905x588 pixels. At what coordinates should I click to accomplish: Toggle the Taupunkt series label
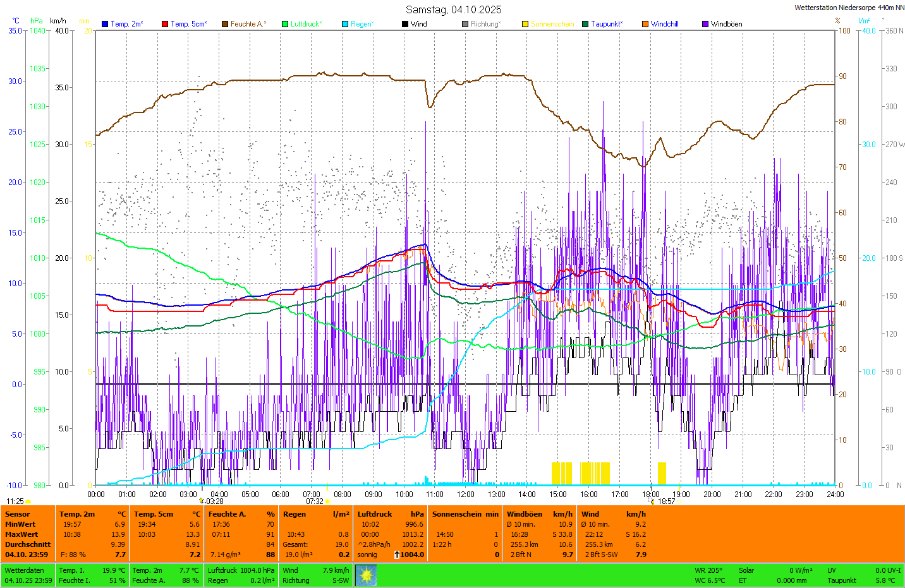(x=607, y=24)
